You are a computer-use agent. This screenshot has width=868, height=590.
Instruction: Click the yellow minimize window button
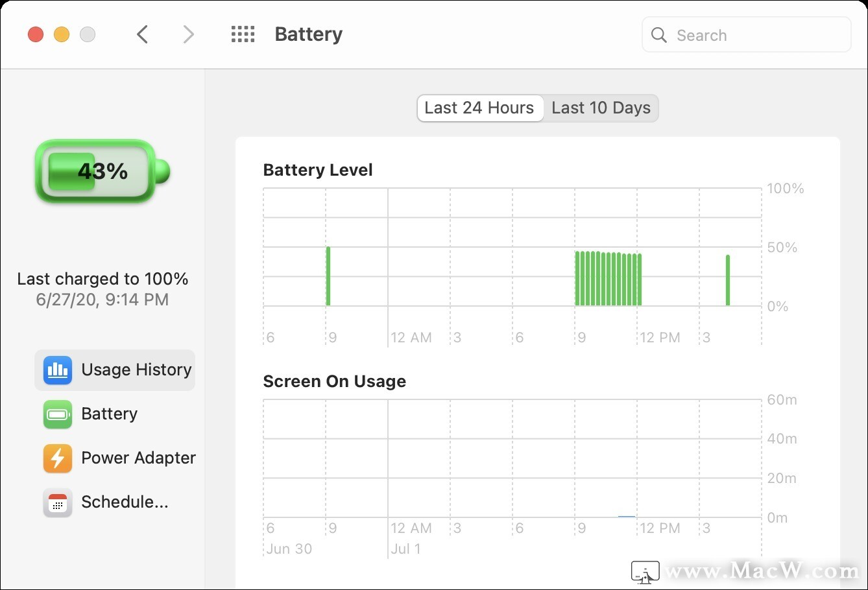[x=62, y=34]
